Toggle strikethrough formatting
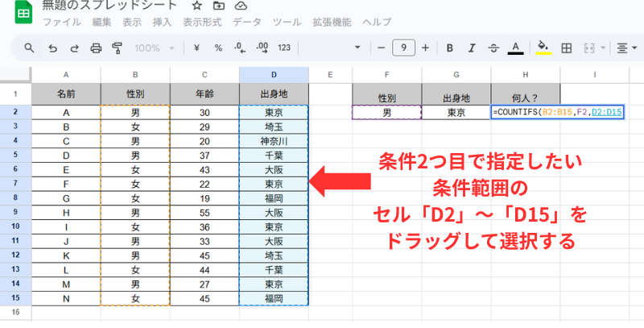Screen dimensions: 644x328 click(x=493, y=48)
